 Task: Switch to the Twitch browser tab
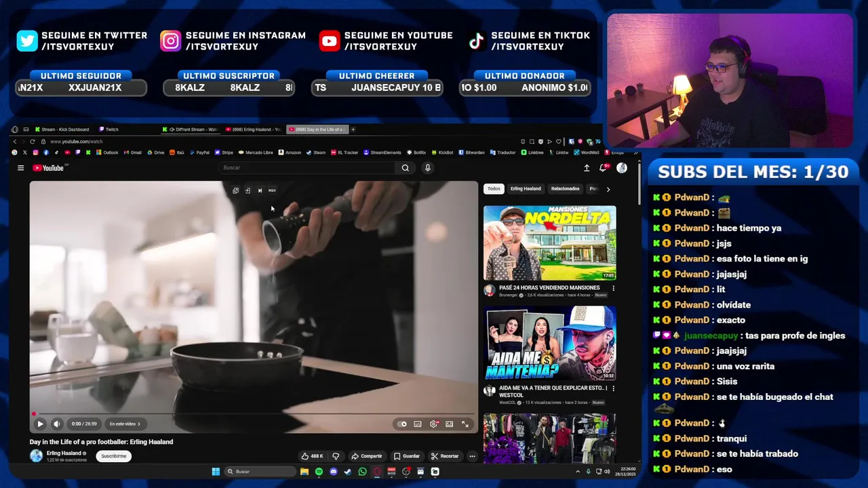(x=108, y=129)
